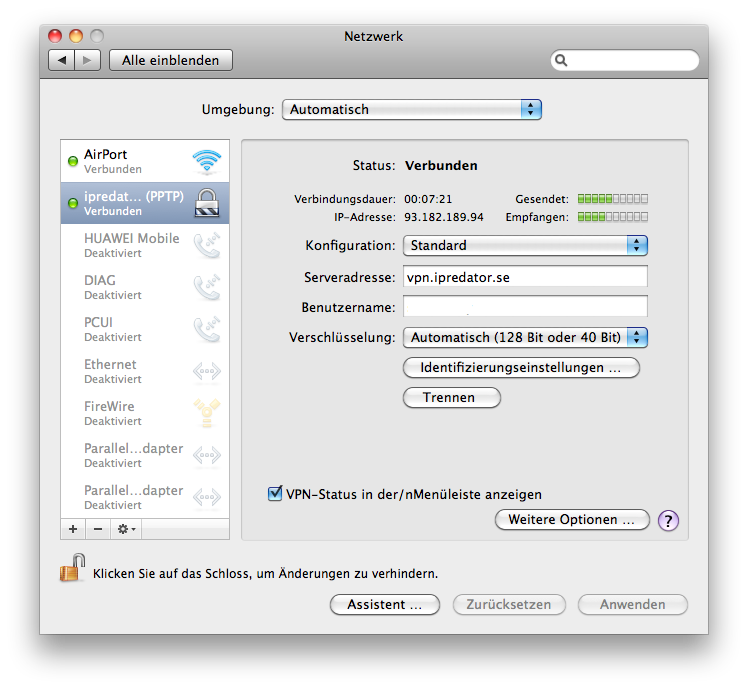Click the PCUI modem phone icon

coord(207,329)
